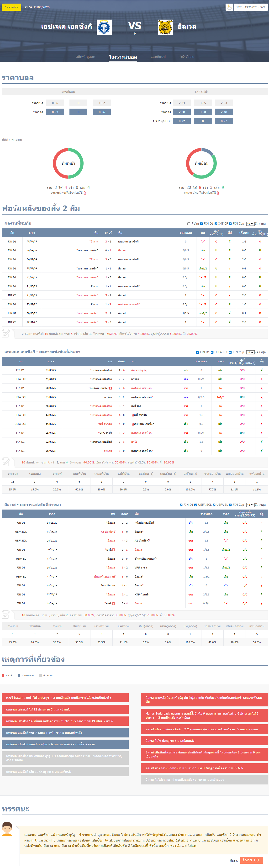
Task: Open อินเตอร์ ตูร์คู team link in 1-4 row
Action: coord(139,370)
